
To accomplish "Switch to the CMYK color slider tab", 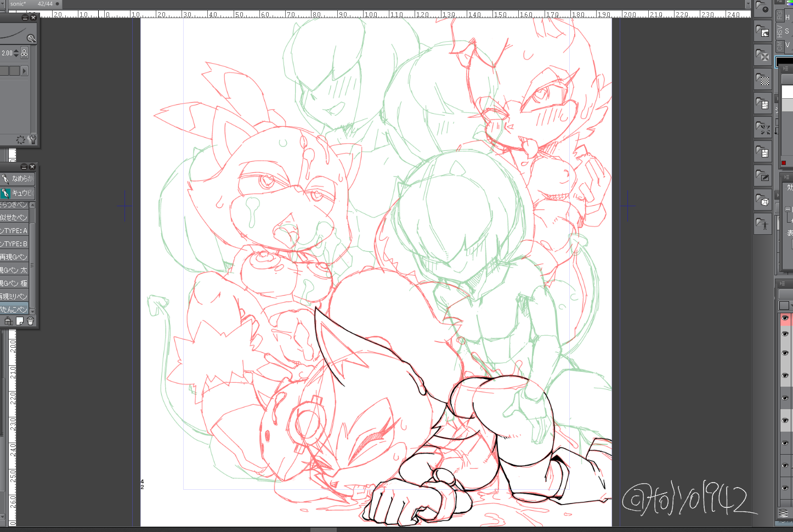I will point(780,47).
